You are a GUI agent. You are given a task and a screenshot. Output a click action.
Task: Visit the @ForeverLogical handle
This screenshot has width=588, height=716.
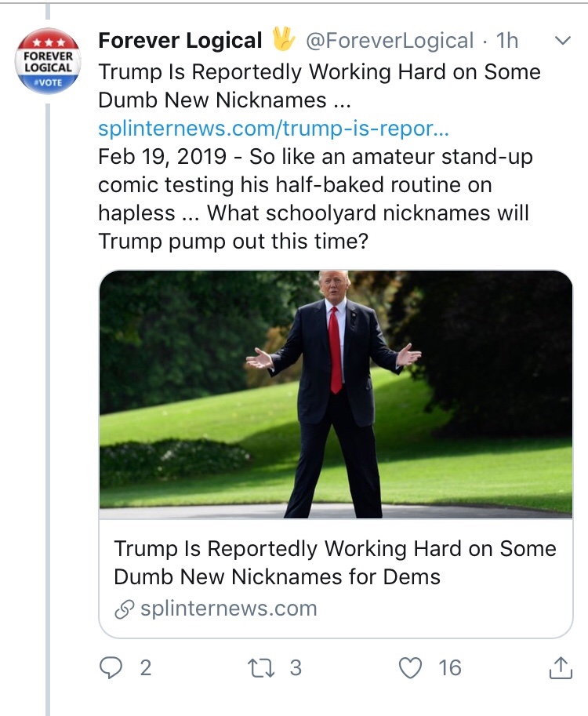point(389,40)
